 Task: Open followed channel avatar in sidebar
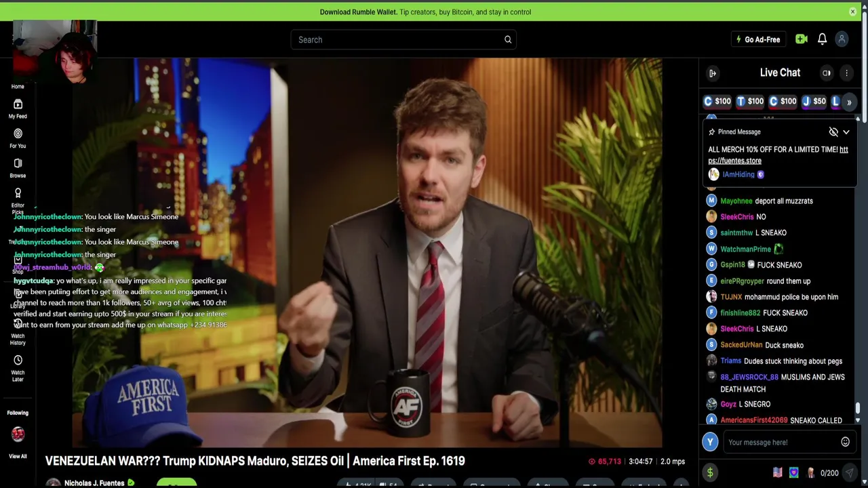(18, 434)
